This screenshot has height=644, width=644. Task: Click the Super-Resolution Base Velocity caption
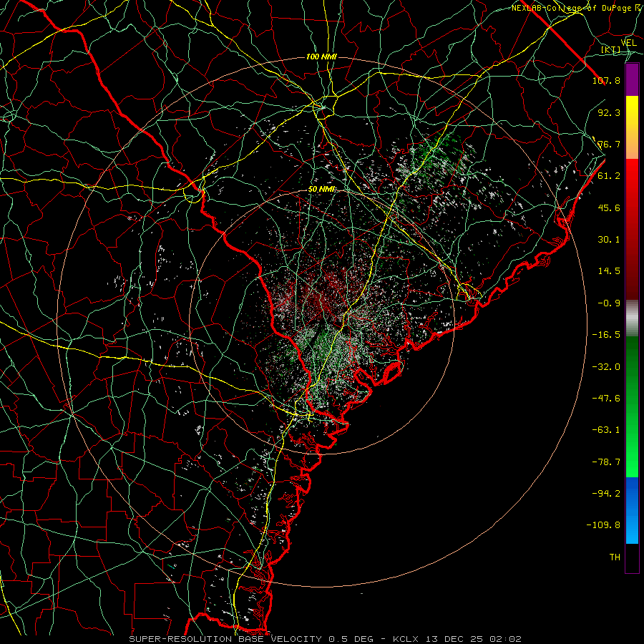click(326, 639)
